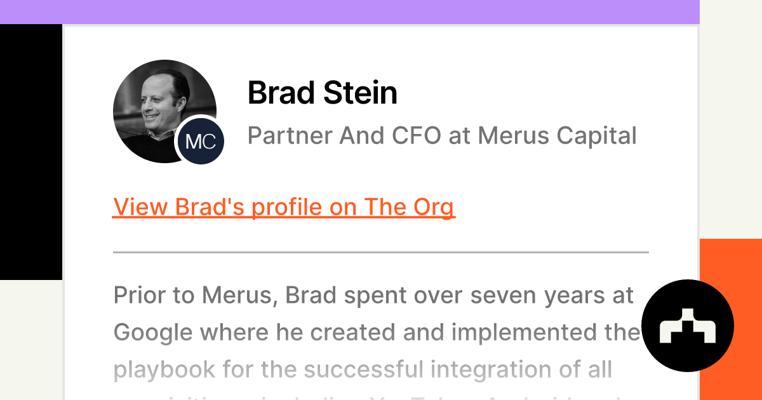Click the words seven years in the bio
Screen dimensions: 762x400
(x=523, y=295)
